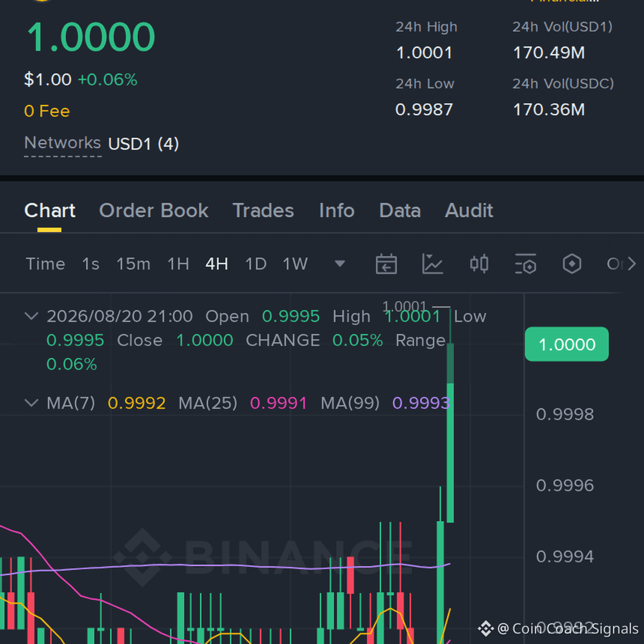Open the Trades tab
The height and width of the screenshot is (644, 644).
pyautogui.click(x=264, y=210)
